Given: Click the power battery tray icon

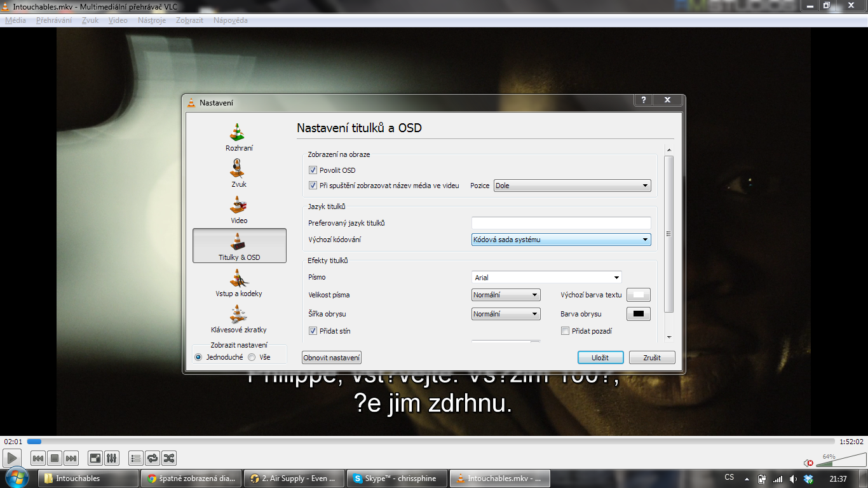Looking at the screenshot, I should coord(763,478).
